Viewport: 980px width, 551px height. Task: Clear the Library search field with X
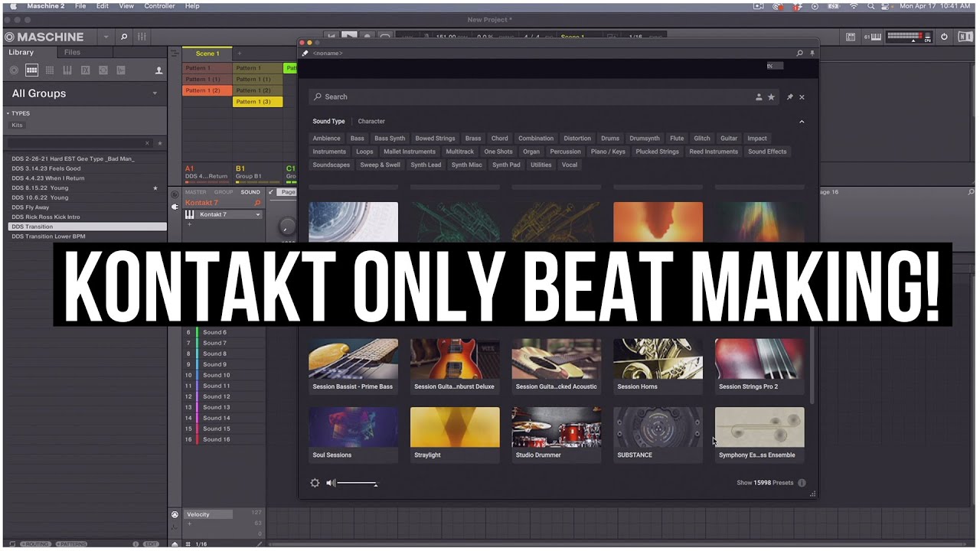click(148, 143)
